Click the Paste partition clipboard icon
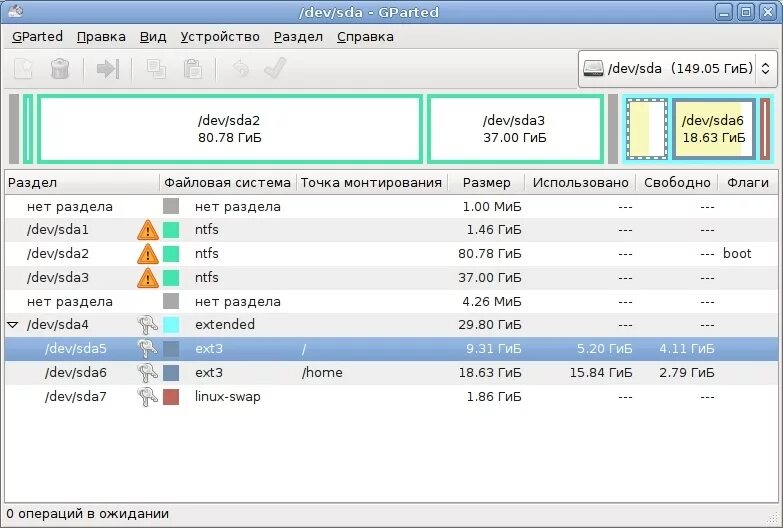 tap(193, 68)
